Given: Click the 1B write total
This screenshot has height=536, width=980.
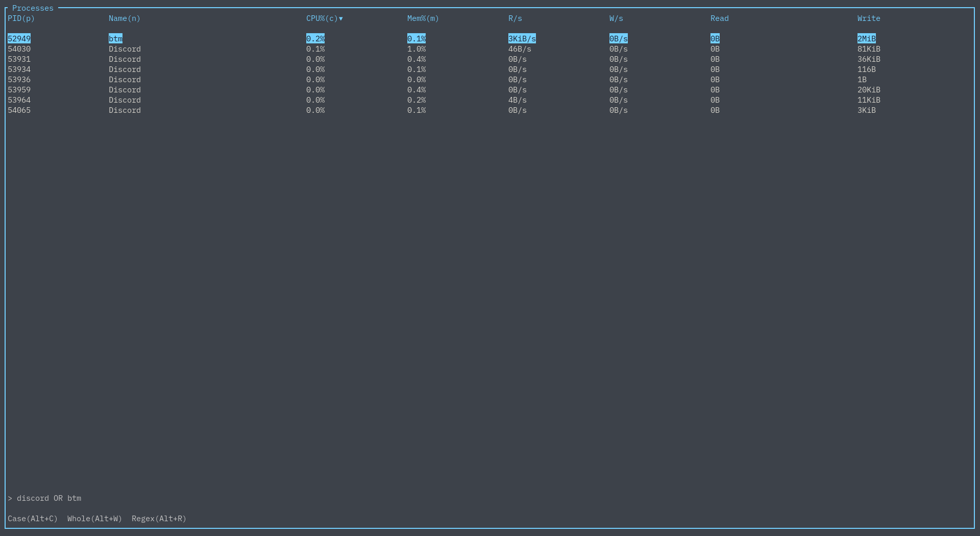Looking at the screenshot, I should [x=862, y=80].
